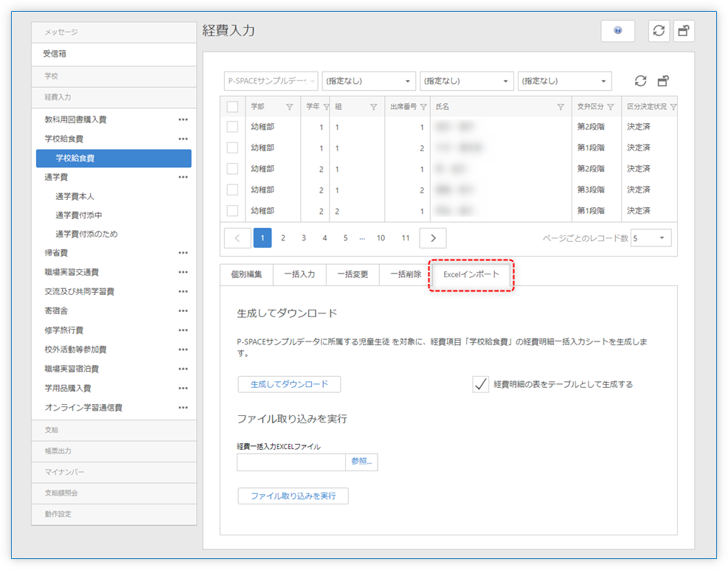The height and width of the screenshot is (570, 728).
Task: Open the 氏名 column filter
Action: tap(561, 107)
